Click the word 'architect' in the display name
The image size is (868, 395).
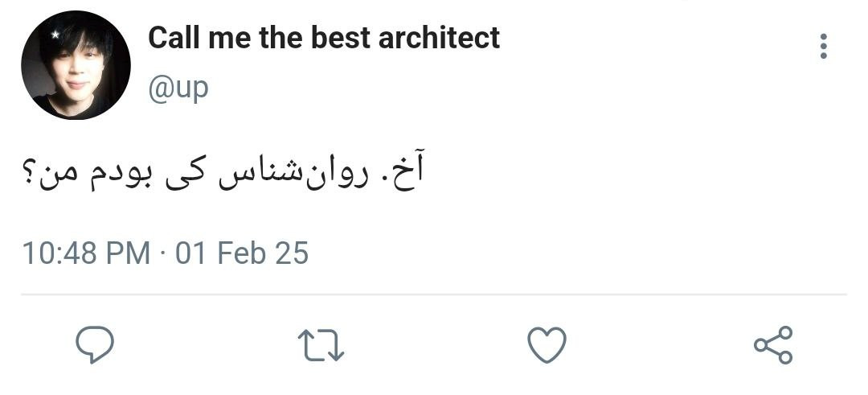(x=439, y=38)
